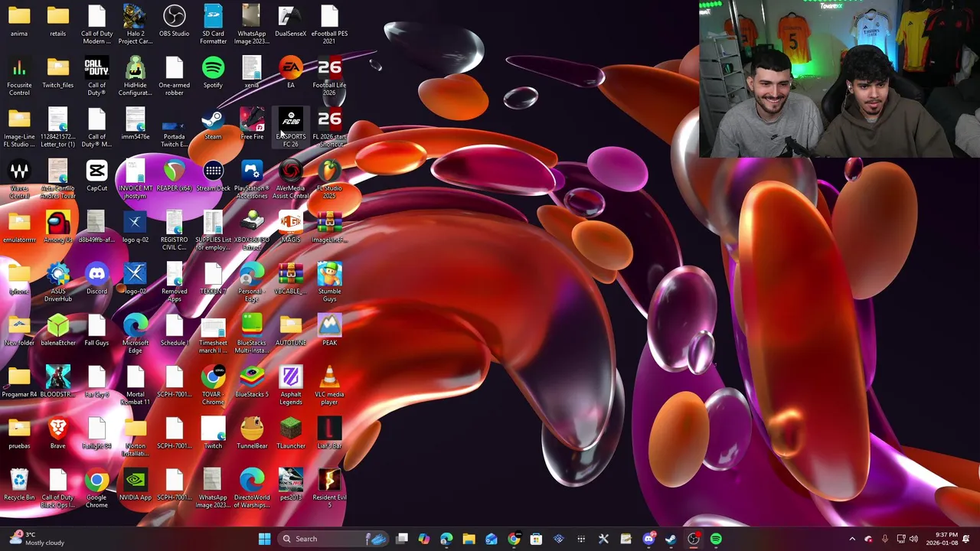Open the Halo 2 Project Cartographer icon
This screenshot has width=980, height=551.
[x=136, y=24]
